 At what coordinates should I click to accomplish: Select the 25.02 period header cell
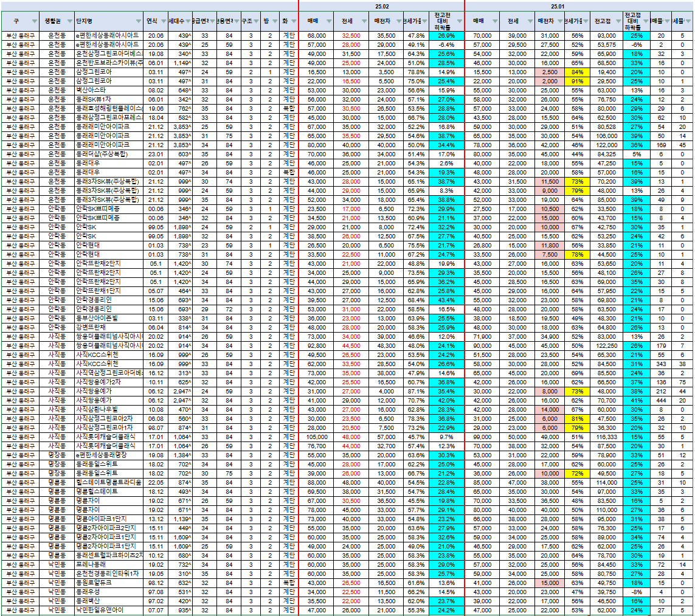tap(382, 6)
